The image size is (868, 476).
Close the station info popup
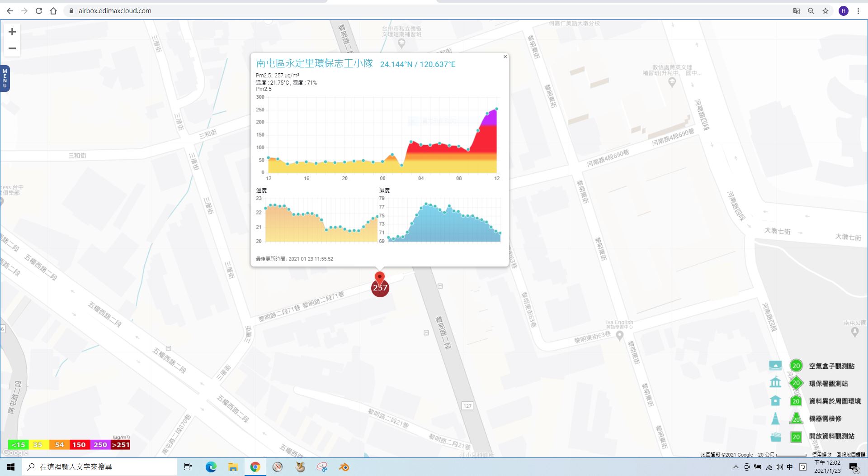[505, 57]
